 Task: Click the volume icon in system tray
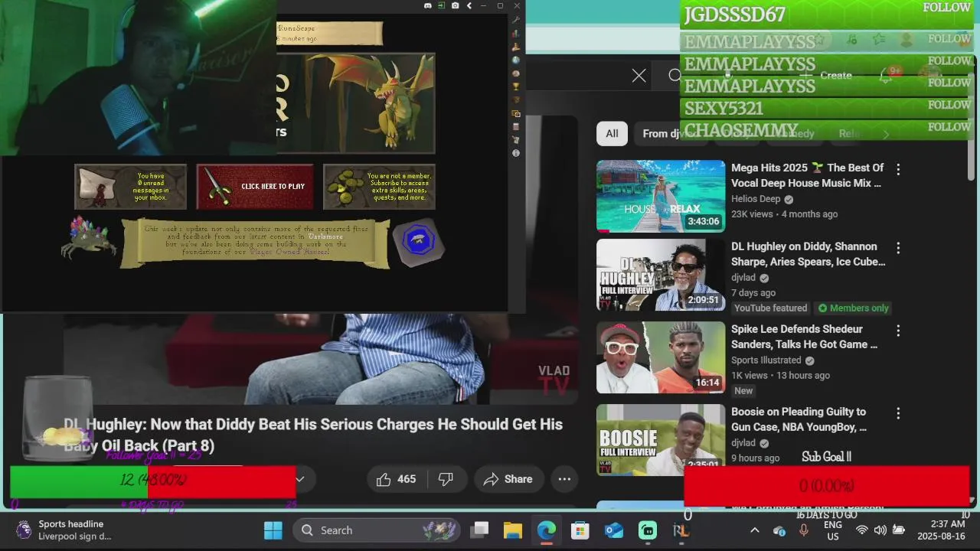tap(880, 530)
